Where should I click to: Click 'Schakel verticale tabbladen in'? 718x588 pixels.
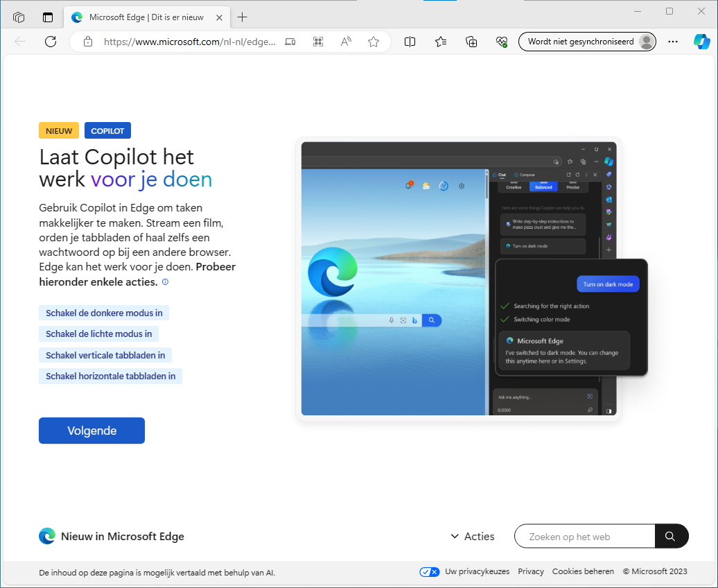(105, 355)
